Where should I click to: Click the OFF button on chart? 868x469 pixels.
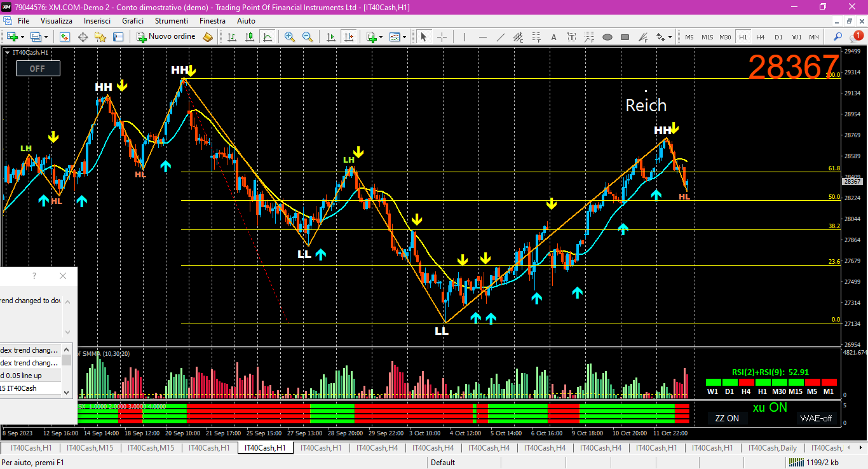[38, 68]
